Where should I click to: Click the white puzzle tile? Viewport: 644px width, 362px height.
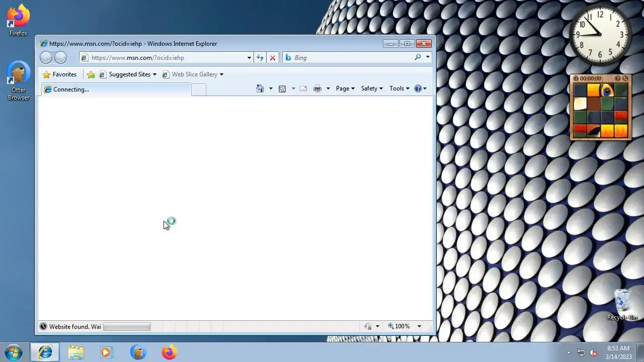pyautogui.click(x=580, y=104)
